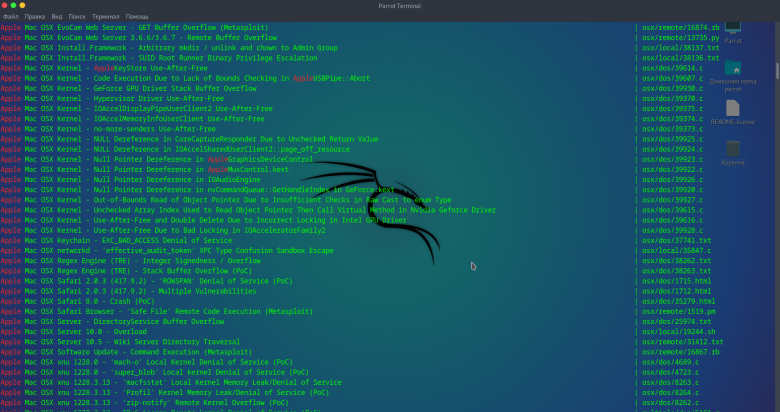Open the Поиск menu
780x412 pixels.
click(x=77, y=16)
